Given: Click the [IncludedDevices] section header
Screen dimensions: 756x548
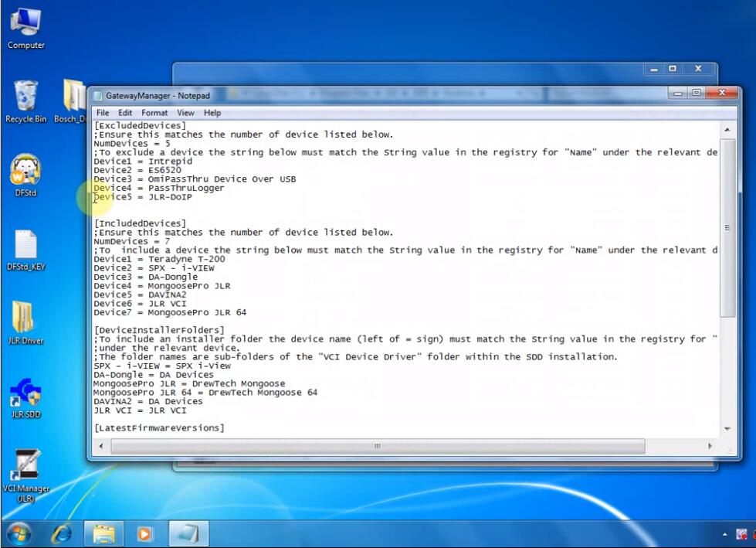Looking at the screenshot, I should coord(140,223).
